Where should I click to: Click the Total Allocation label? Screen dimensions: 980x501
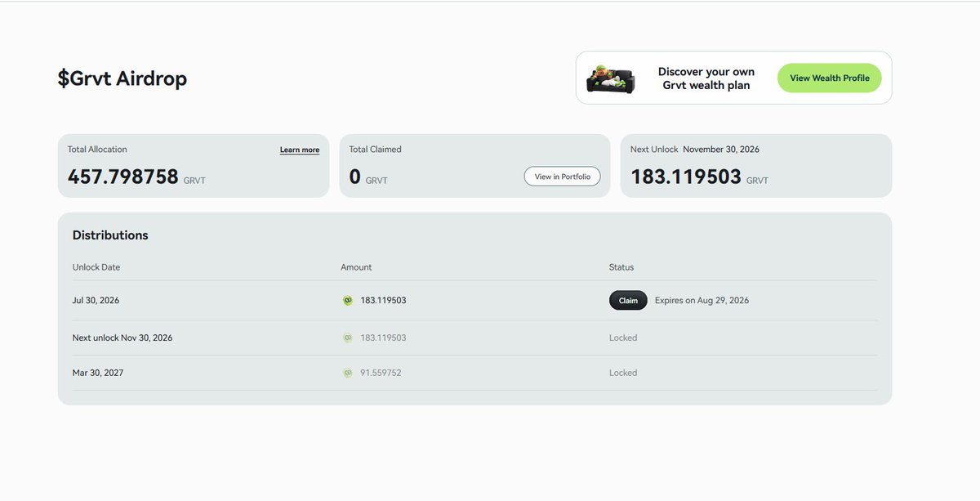coord(97,150)
